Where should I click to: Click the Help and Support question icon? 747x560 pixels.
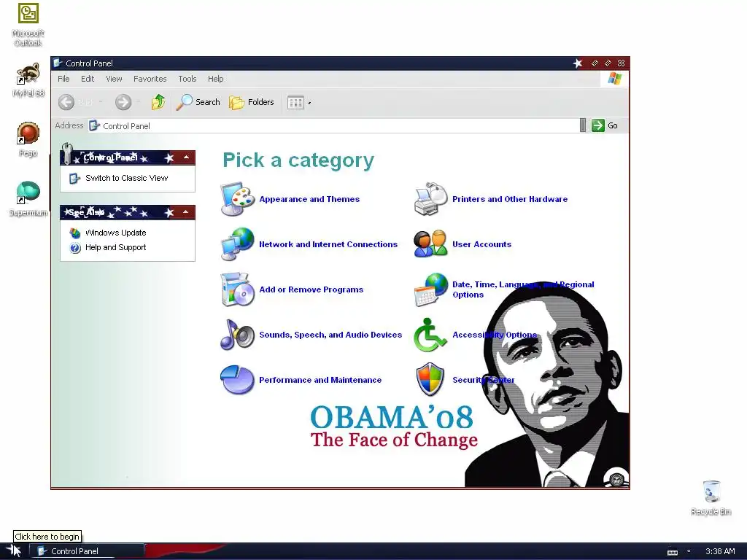[x=75, y=248]
